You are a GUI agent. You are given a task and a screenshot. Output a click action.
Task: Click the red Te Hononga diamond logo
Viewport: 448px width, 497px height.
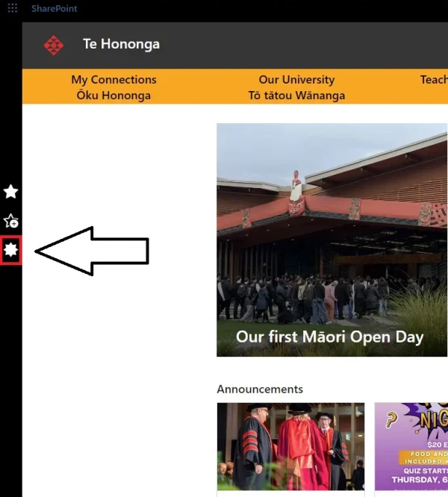[54, 46]
